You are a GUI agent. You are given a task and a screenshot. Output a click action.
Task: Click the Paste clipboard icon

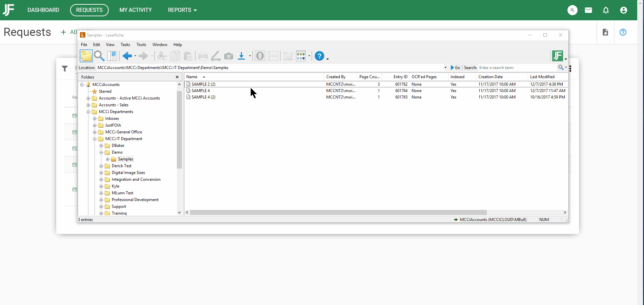point(188,56)
